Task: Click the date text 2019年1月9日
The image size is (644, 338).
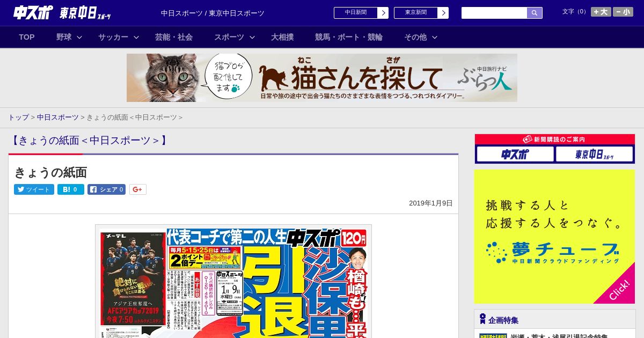Action: [431, 203]
